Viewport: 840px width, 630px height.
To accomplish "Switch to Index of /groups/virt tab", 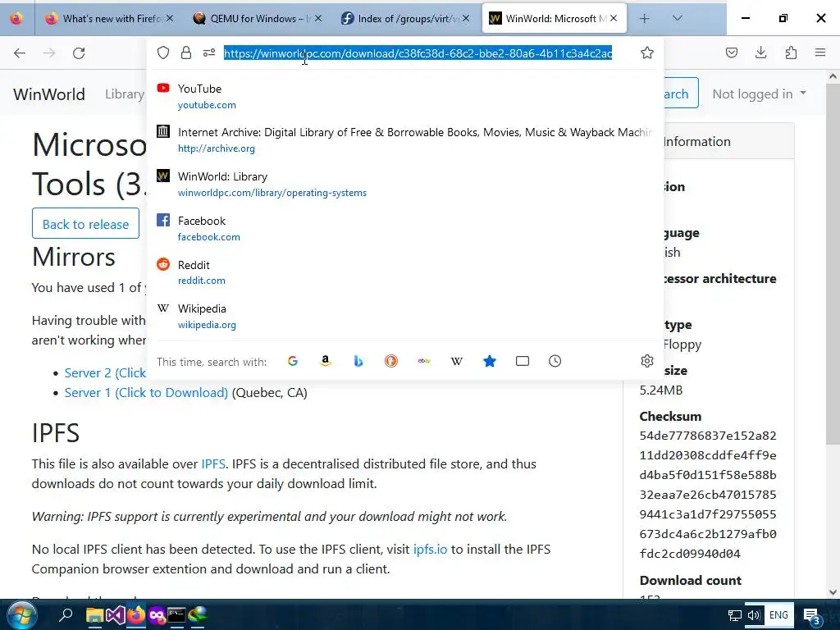I will tap(407, 18).
